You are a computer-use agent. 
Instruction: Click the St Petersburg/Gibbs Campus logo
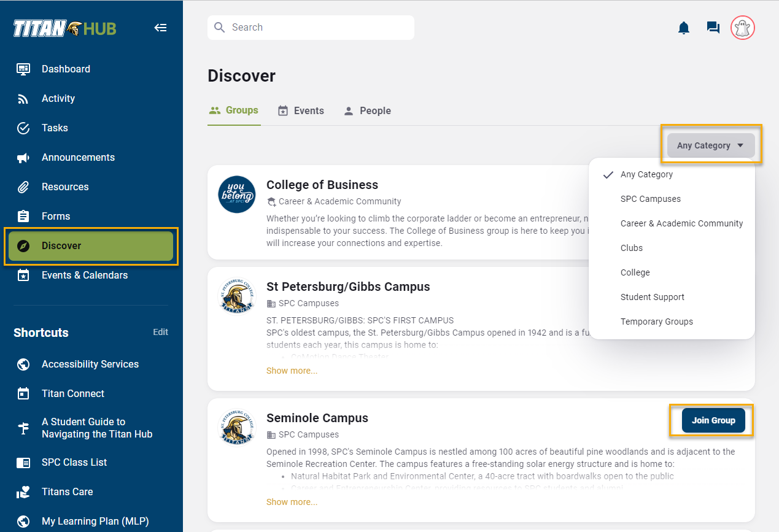click(x=237, y=296)
